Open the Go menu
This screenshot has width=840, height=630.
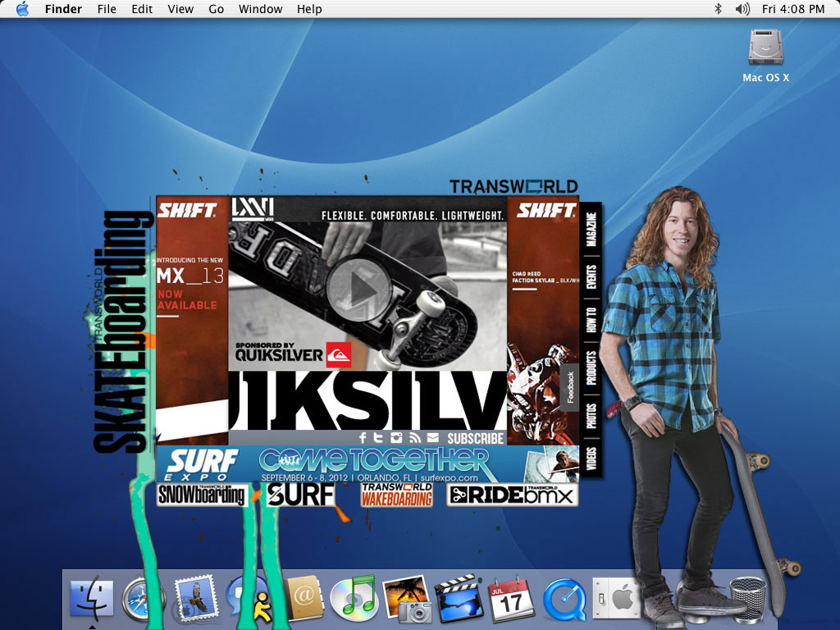click(216, 9)
